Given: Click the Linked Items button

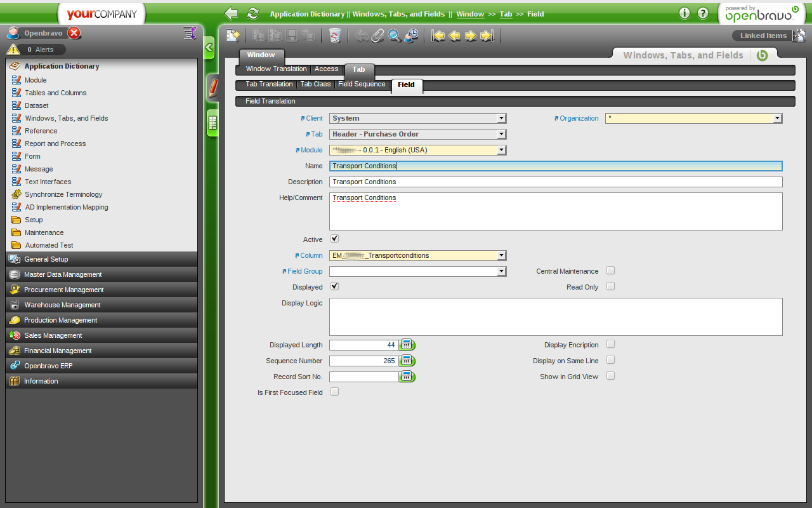Looking at the screenshot, I should (763, 36).
